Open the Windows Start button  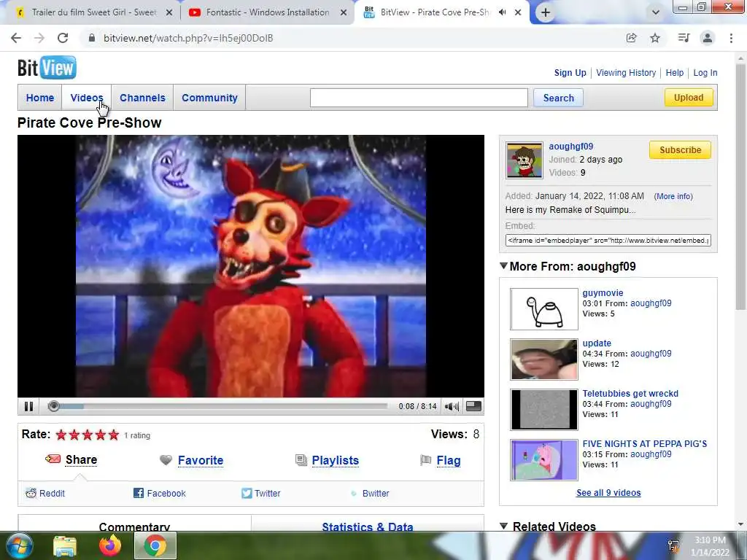20,545
